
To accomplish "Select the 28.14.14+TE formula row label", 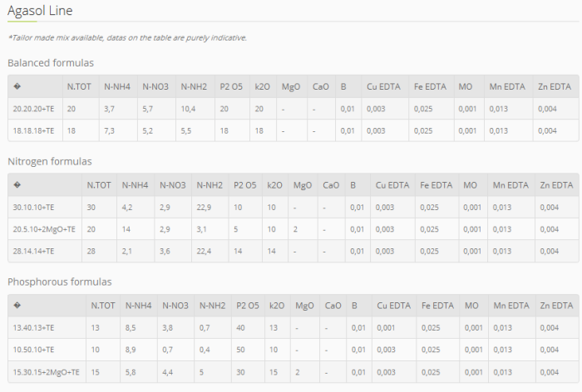I will [34, 251].
